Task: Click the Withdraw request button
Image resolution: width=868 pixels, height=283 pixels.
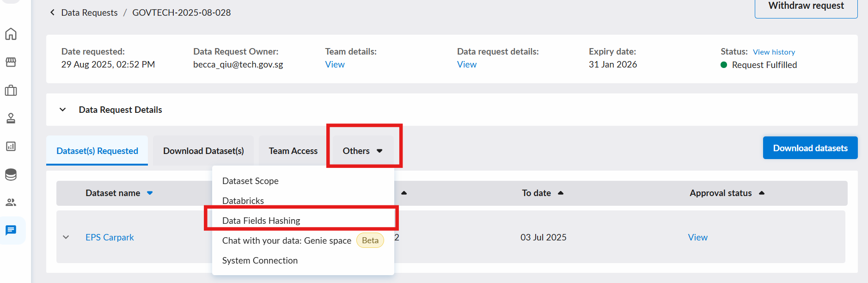Action: (806, 6)
